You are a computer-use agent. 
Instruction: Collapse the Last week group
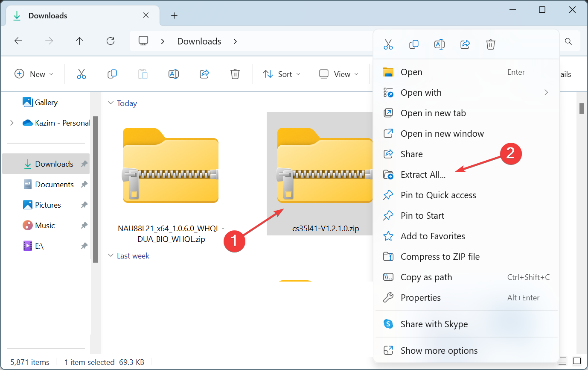111,256
